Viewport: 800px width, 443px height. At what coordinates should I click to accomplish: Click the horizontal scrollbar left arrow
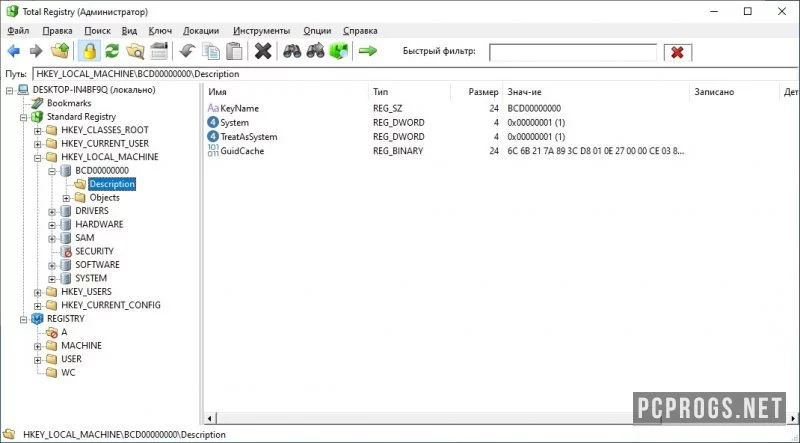point(210,419)
